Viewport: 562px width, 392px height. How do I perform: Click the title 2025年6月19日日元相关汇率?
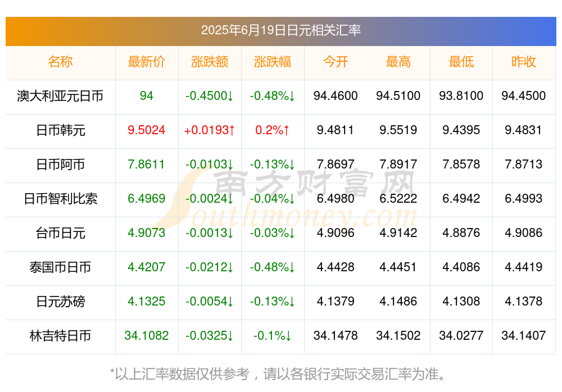(280, 30)
